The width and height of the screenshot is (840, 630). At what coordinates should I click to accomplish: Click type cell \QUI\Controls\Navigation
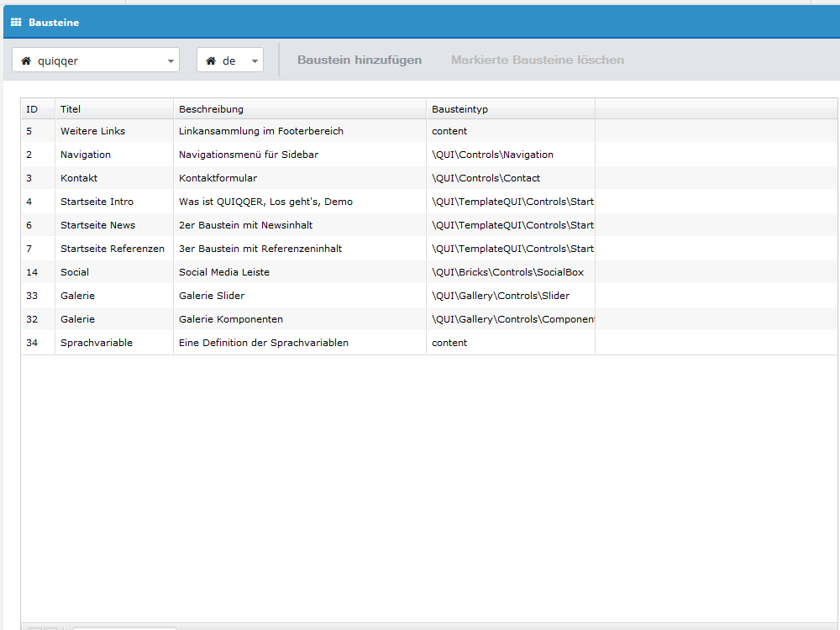(511, 155)
